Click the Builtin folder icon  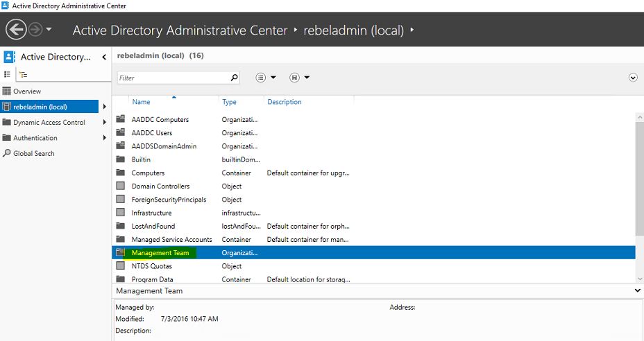pyautogui.click(x=120, y=159)
